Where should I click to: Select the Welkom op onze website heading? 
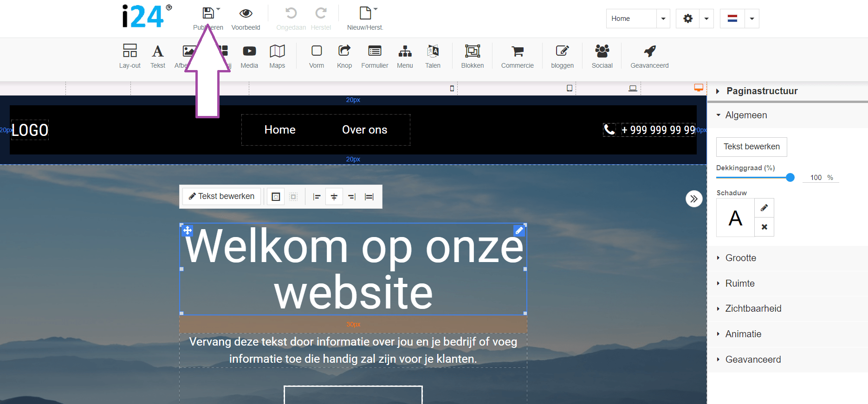click(353, 269)
